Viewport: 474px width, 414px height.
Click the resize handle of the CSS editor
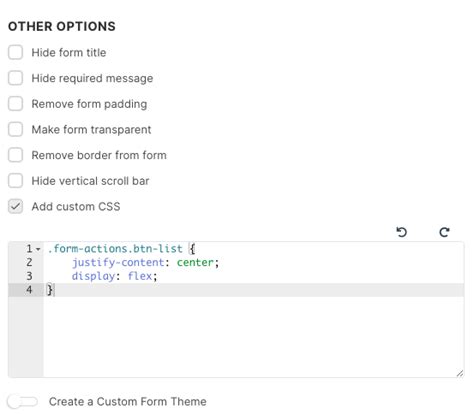460,374
